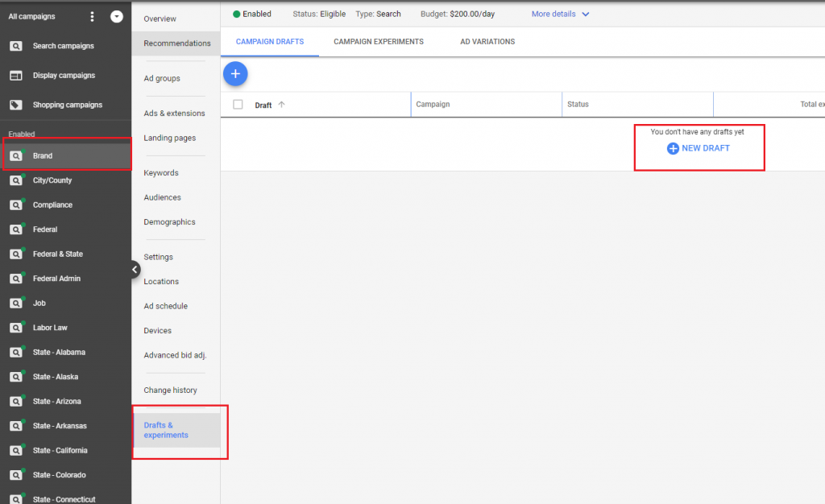This screenshot has height=504, width=825.
Task: Click the State - Colorado campaign icon
Action: click(x=16, y=475)
